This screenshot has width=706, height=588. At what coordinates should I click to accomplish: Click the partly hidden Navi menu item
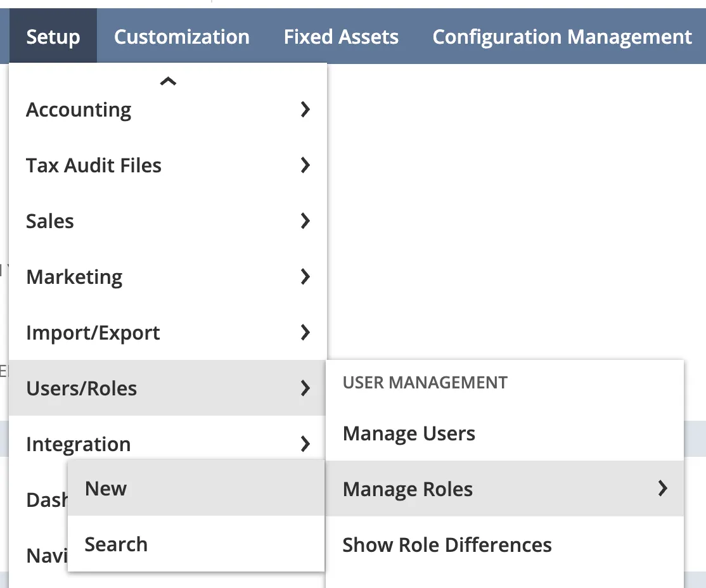[x=47, y=556]
